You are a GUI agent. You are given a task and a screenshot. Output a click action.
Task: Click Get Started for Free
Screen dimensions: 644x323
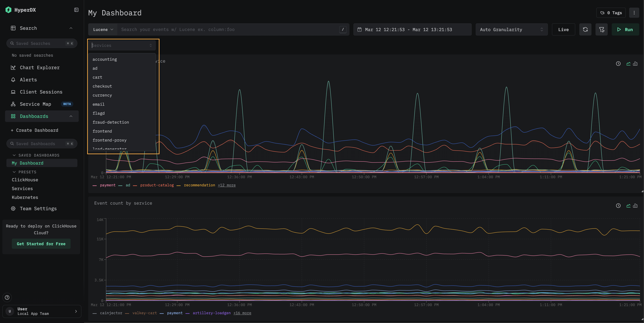coord(41,244)
